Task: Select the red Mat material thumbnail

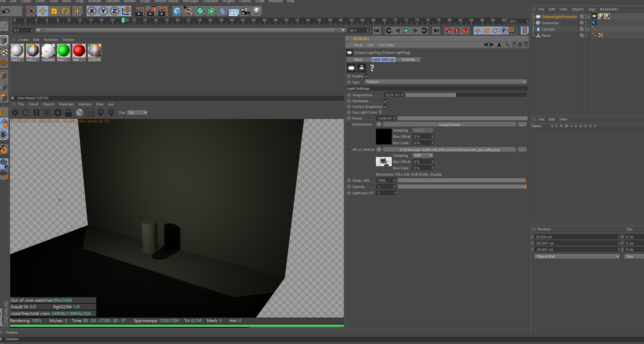Action: click(79, 51)
